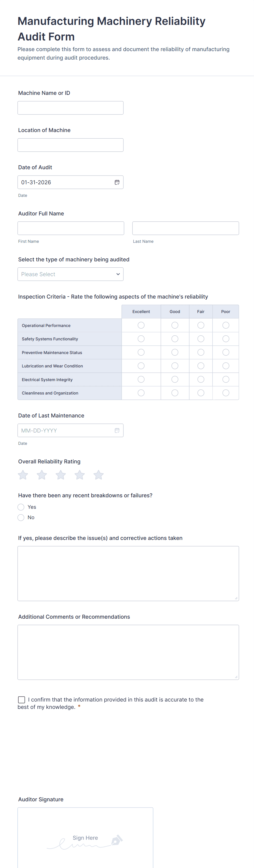Focus the Location of Machine input
This screenshot has height=868, width=254.
70,145
